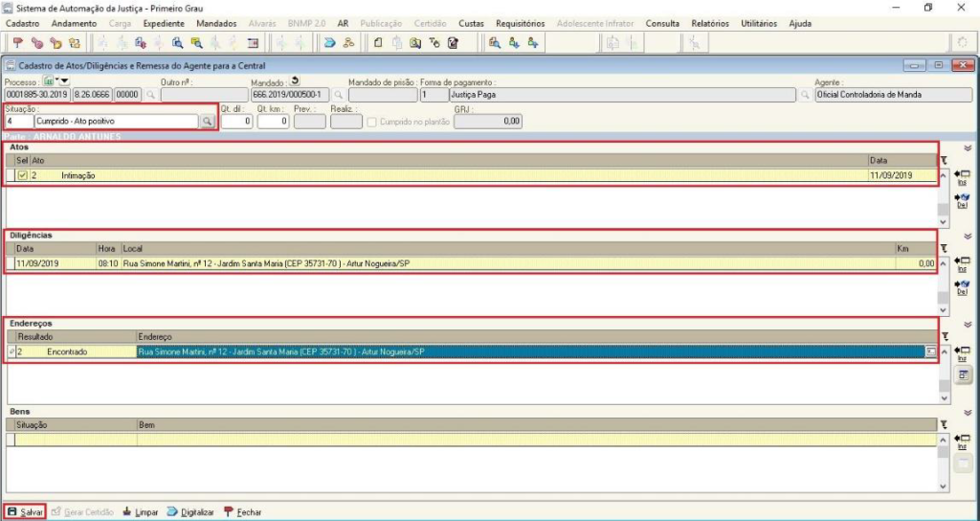Select the 08:10 Hora cell in Diligências
This screenshot has height=521, width=980.
108,264
